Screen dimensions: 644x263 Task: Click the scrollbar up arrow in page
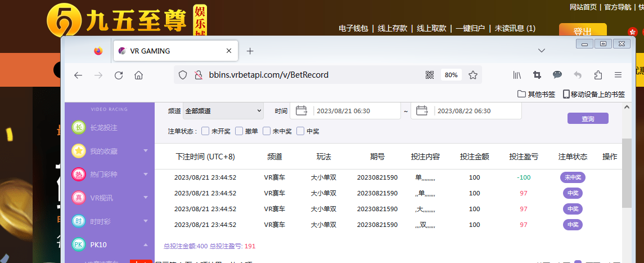627,107
